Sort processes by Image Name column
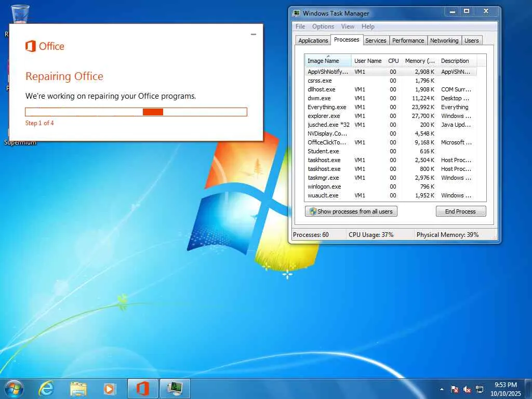Viewport: 532px width, 399px height. [x=328, y=61]
